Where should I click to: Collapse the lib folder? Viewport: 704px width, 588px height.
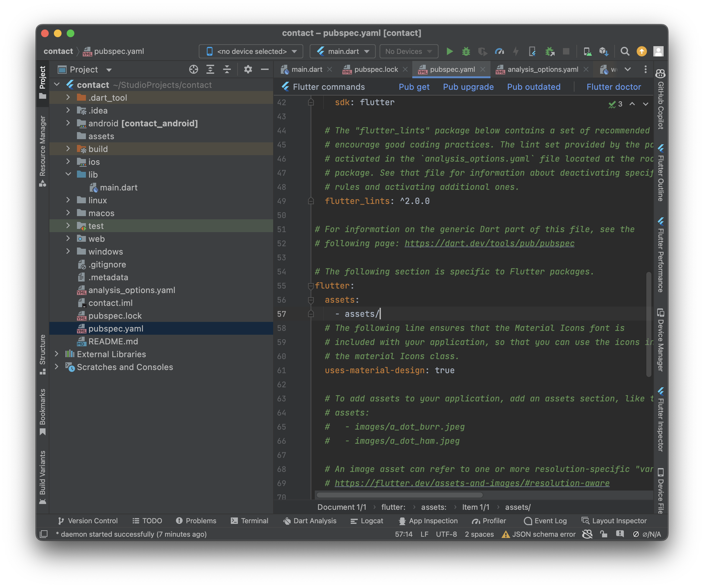coord(68,174)
